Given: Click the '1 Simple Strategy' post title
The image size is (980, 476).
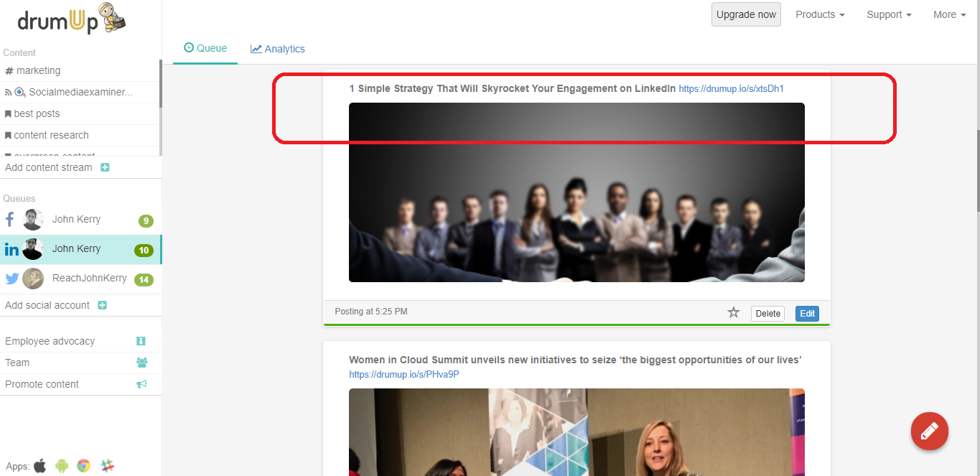Looking at the screenshot, I should 513,89.
